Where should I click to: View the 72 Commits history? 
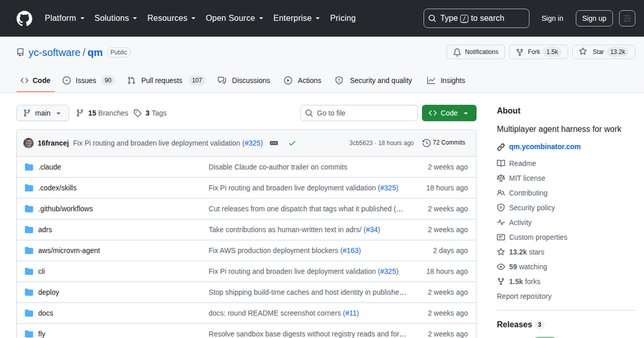[444, 143]
